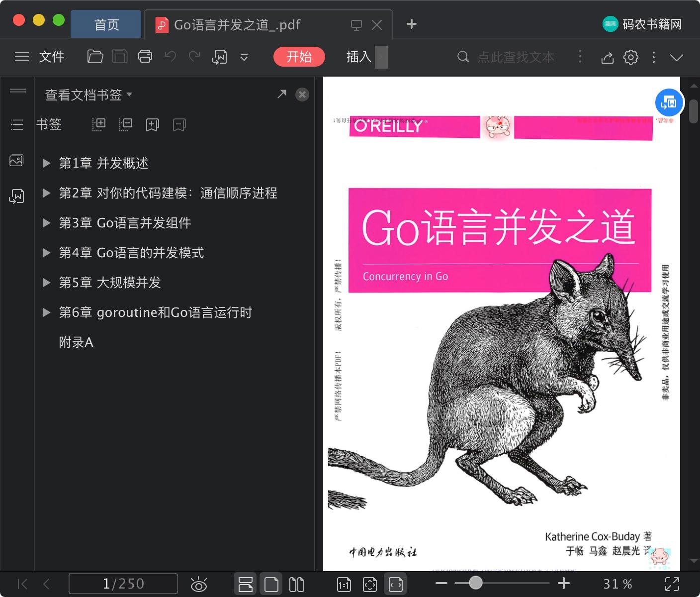
Task: Pop out the bookmark panel arrow icon
Action: (x=282, y=94)
